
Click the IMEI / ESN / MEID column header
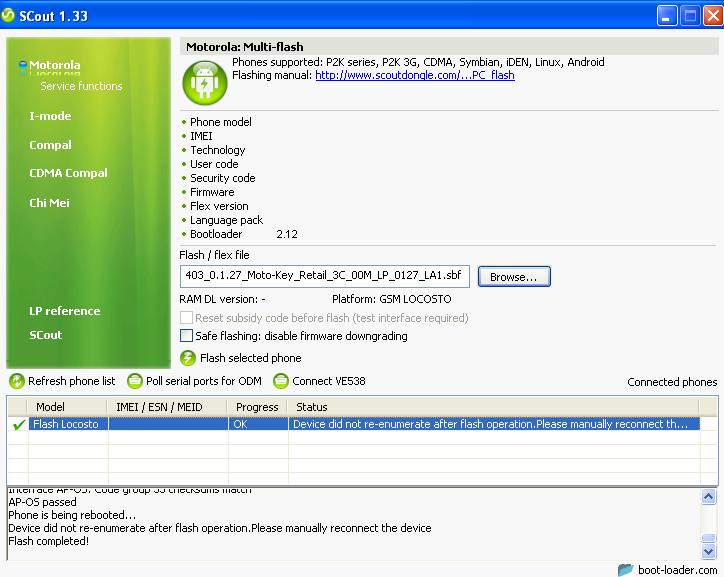pos(168,407)
